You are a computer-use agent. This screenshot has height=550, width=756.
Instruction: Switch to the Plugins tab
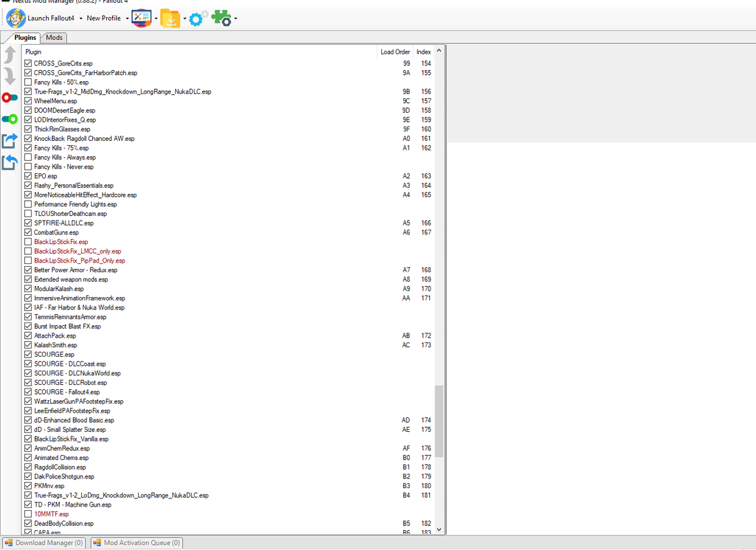[25, 38]
